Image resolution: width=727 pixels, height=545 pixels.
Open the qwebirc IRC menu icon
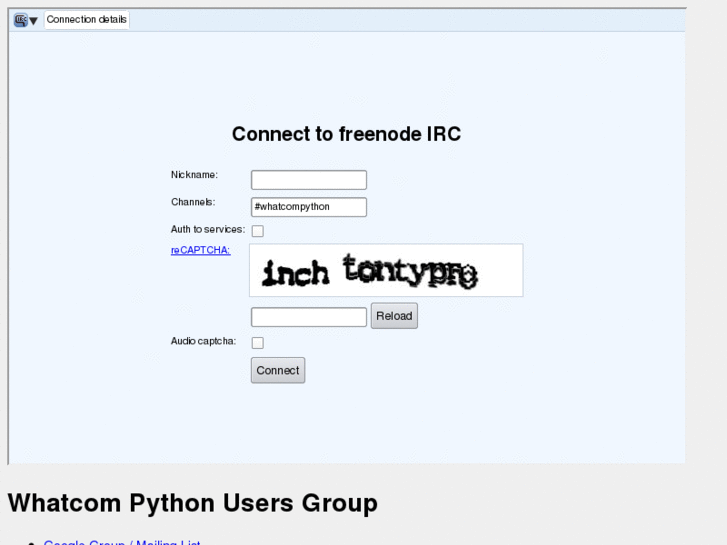point(21,20)
